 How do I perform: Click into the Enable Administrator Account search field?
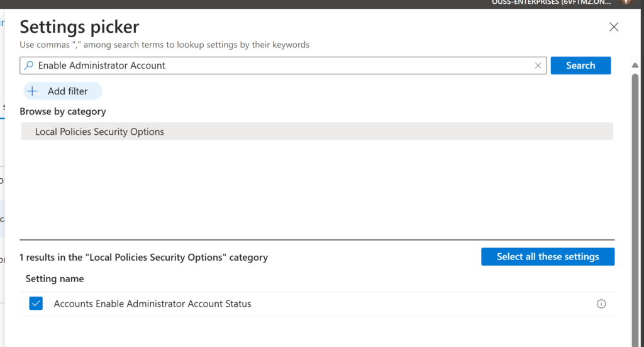(283, 65)
